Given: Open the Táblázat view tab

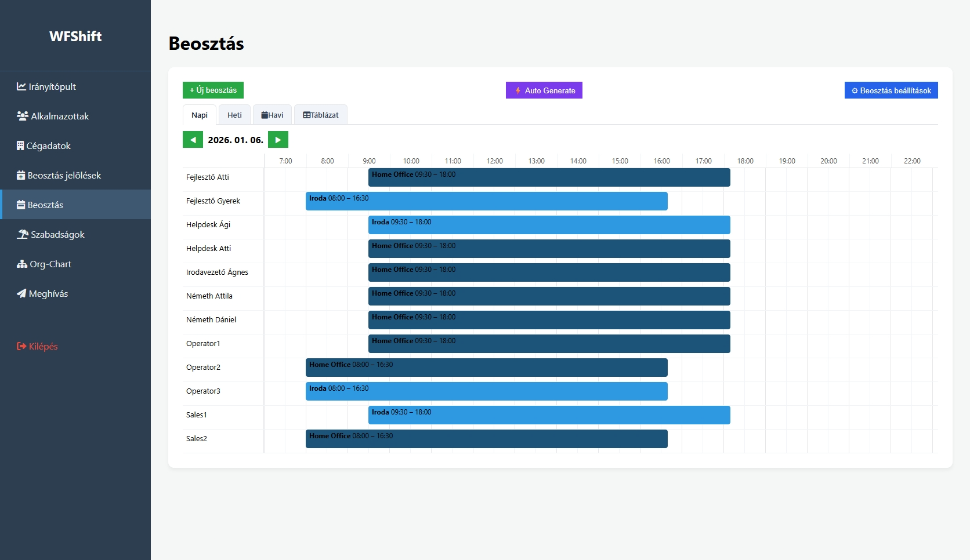Looking at the screenshot, I should [320, 115].
